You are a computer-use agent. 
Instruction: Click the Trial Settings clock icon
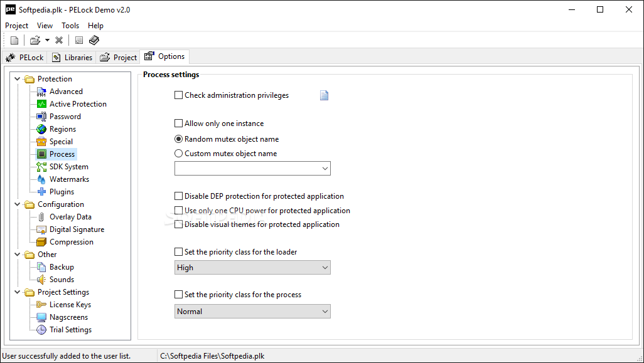41,330
